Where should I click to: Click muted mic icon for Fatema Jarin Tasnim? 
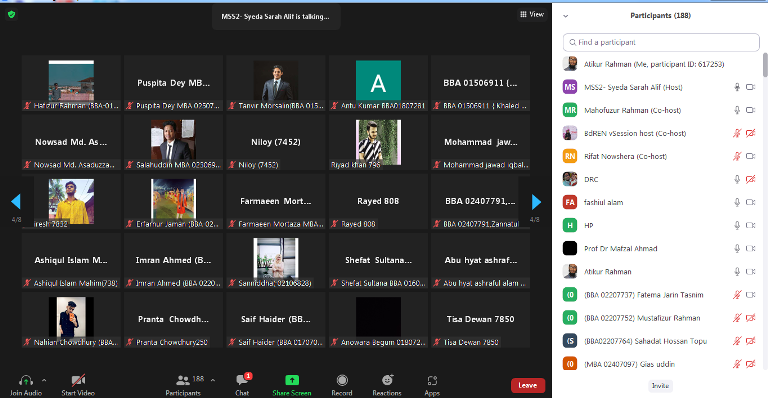(737, 295)
